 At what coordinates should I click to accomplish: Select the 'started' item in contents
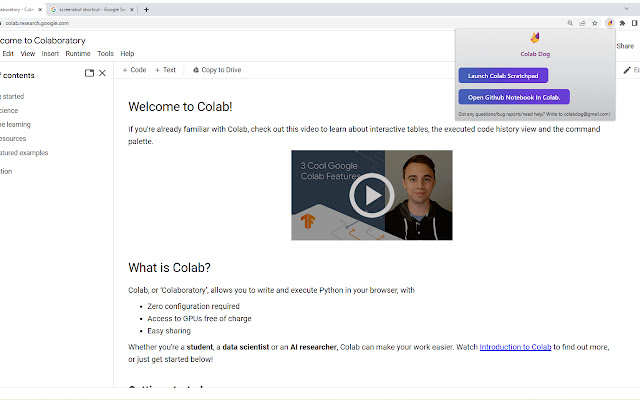[x=12, y=96]
